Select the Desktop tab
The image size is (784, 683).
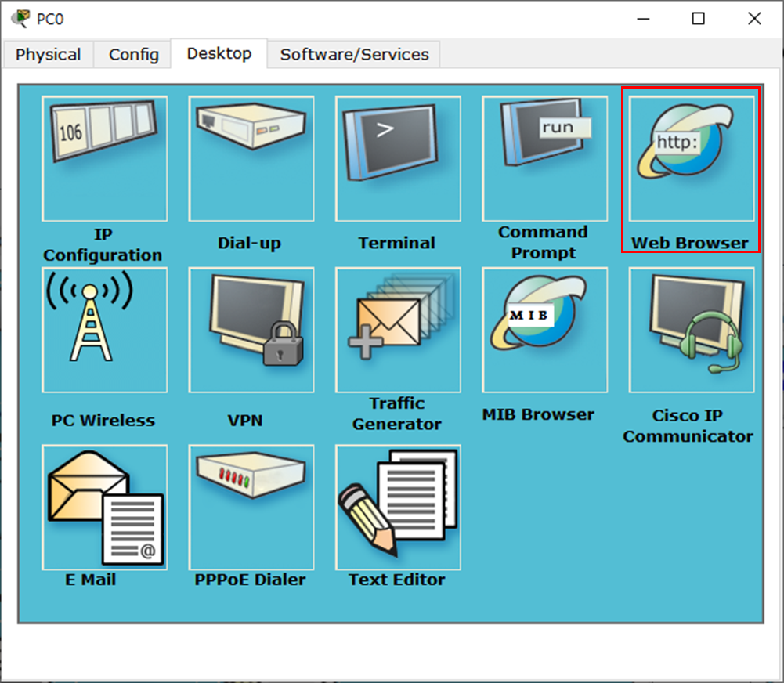coord(219,53)
